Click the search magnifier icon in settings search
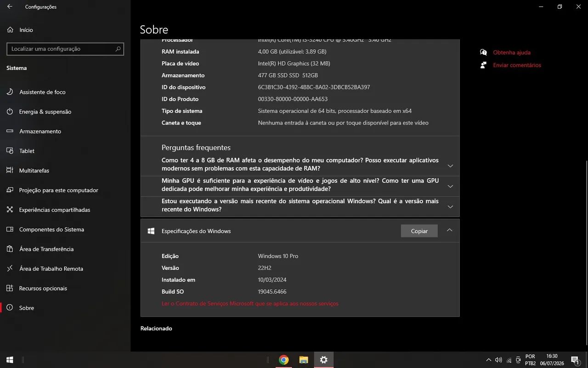 118,49
